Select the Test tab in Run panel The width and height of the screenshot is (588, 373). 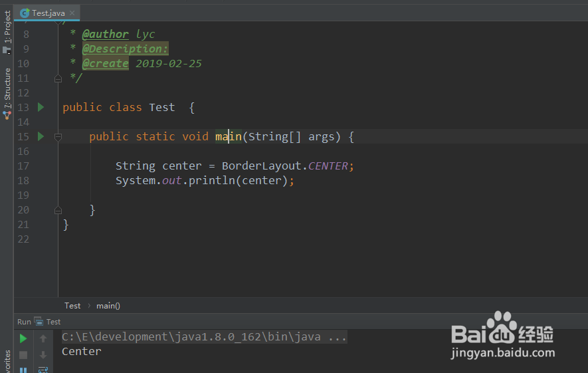(53, 322)
